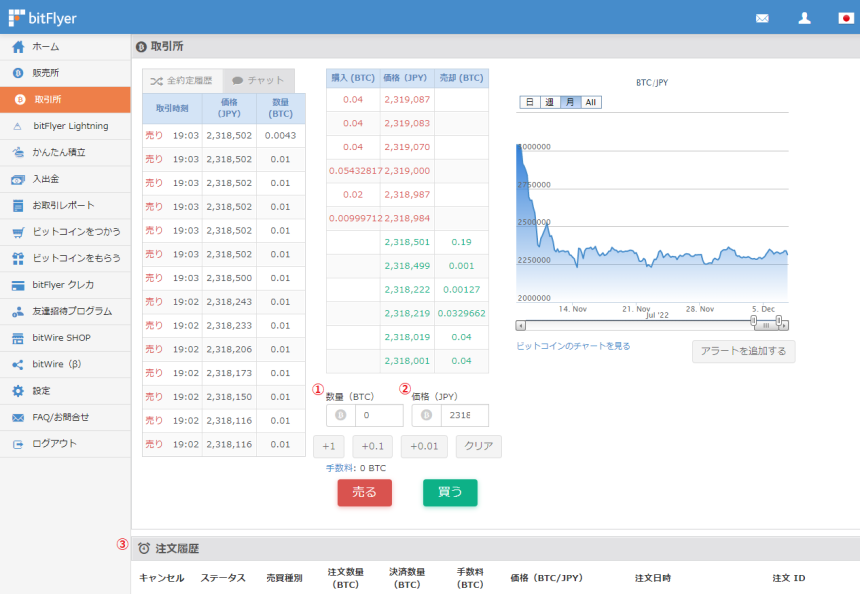Click the ask price 2,318,001 in order book

[x=407, y=361]
